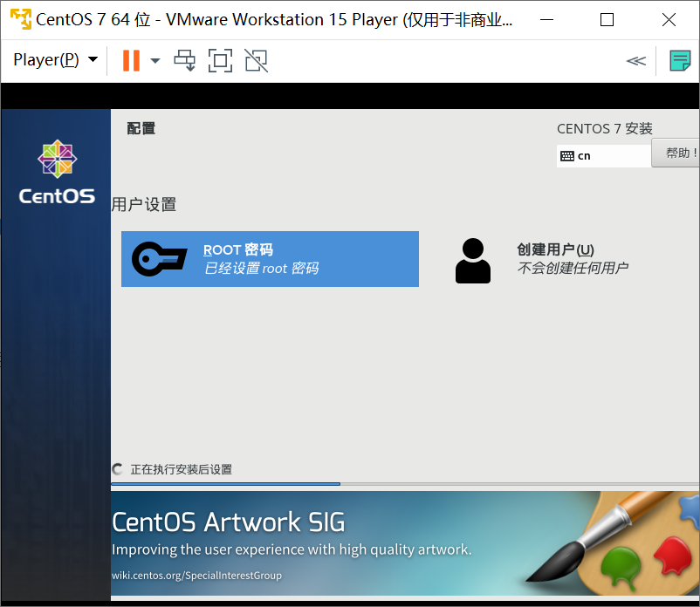Pause the virtual machine
This screenshot has height=607, width=700.
pyautogui.click(x=131, y=60)
